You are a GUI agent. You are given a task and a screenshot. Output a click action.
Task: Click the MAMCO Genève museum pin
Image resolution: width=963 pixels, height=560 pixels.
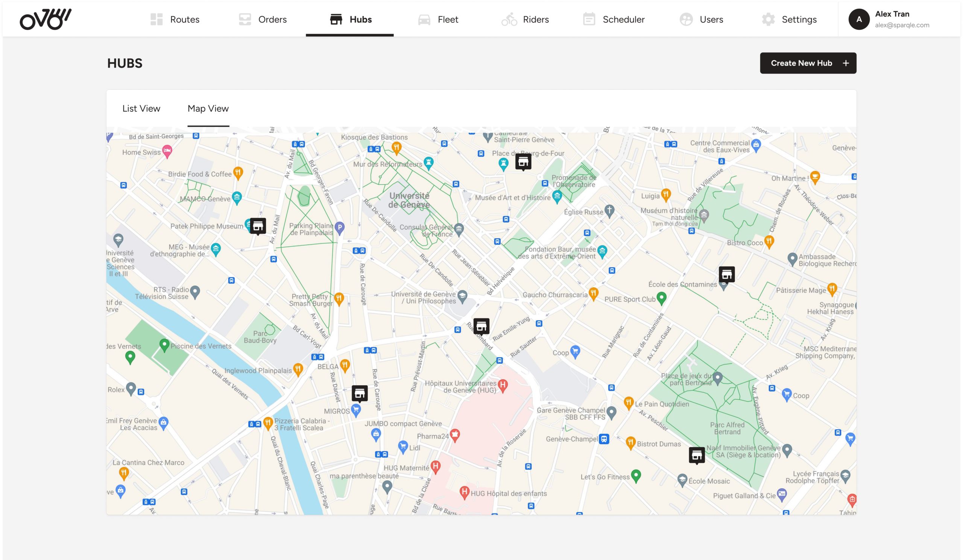pyautogui.click(x=237, y=198)
